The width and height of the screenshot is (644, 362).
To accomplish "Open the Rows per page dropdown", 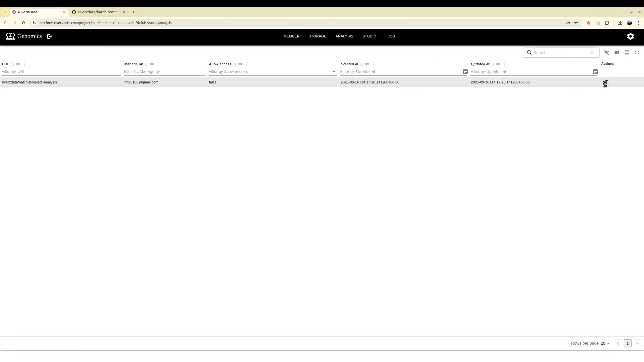I will coord(605,343).
